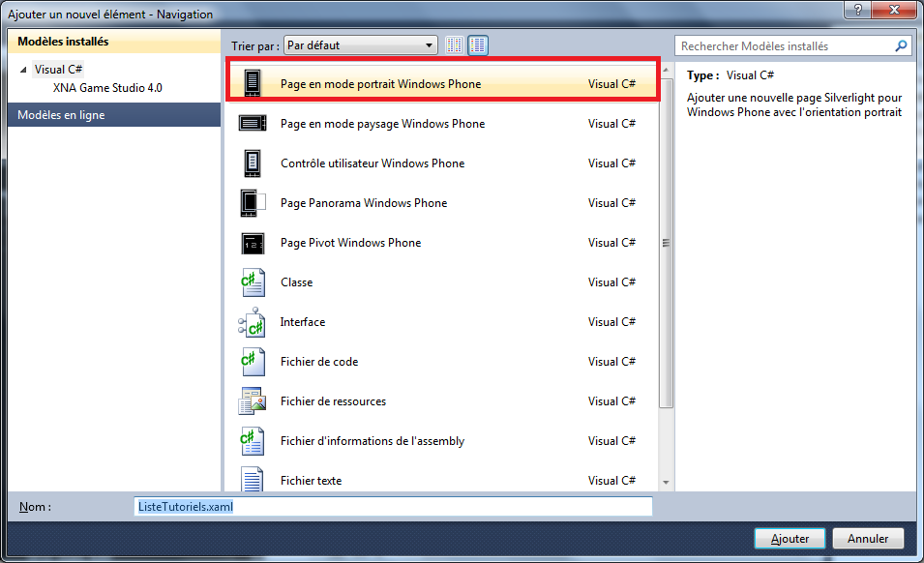Switch to small icons view
This screenshot has width=924, height=563.
coord(455,45)
